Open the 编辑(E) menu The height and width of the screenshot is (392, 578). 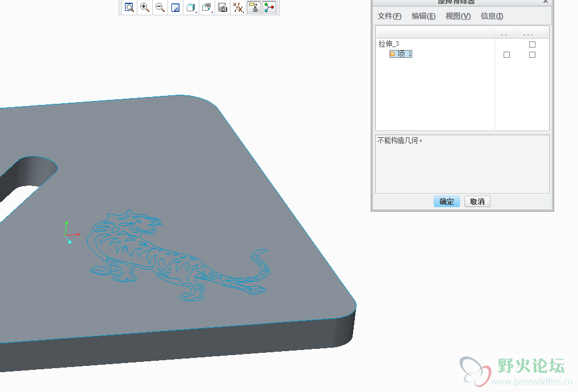[423, 16]
